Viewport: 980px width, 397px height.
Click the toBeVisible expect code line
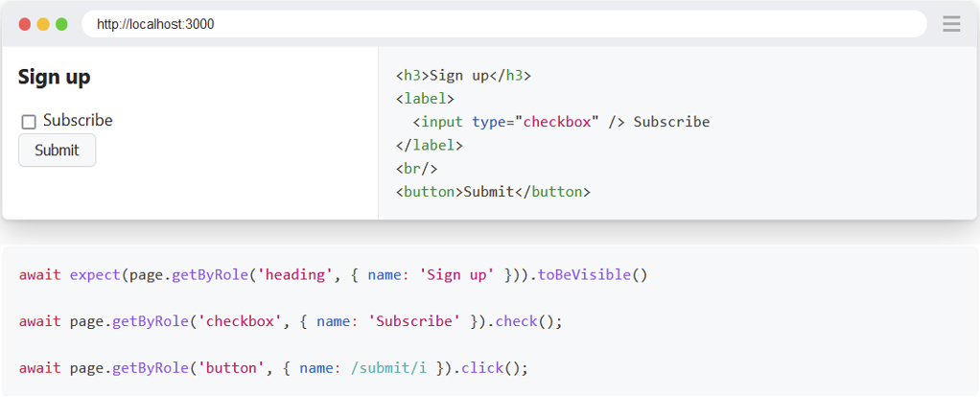(x=333, y=275)
